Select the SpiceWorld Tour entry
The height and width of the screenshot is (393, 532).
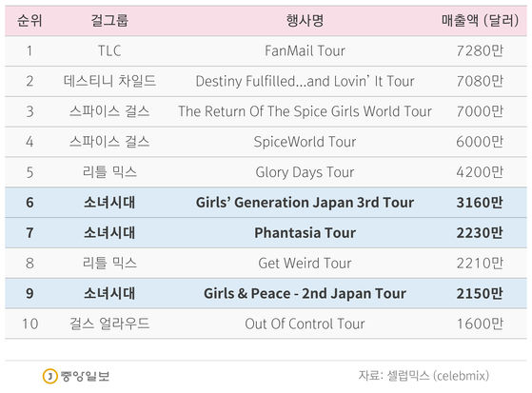pyautogui.click(x=305, y=142)
